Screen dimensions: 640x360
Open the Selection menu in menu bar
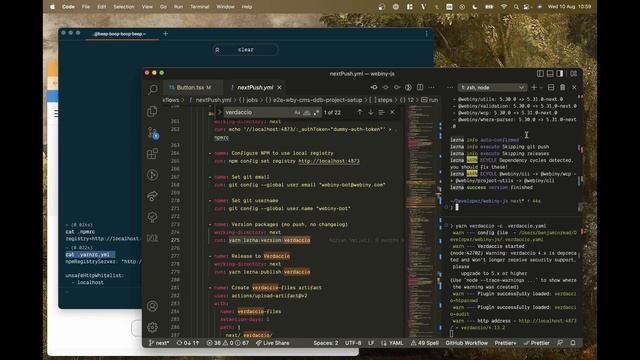[124, 7]
